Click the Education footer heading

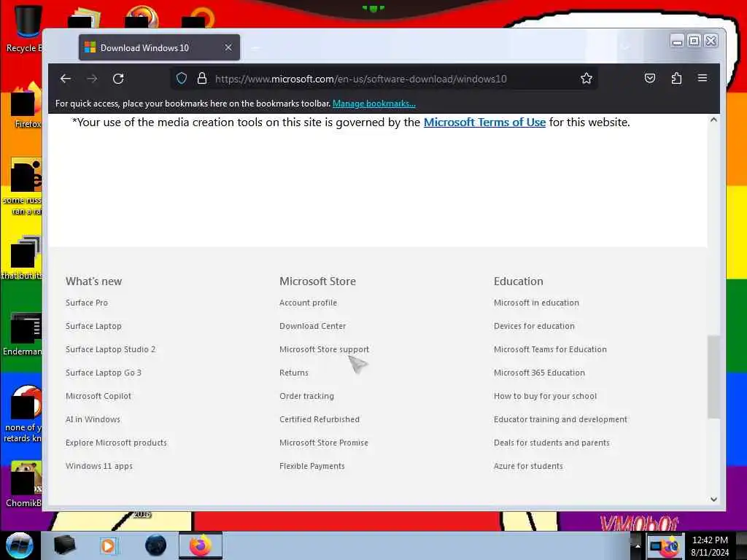tap(519, 281)
